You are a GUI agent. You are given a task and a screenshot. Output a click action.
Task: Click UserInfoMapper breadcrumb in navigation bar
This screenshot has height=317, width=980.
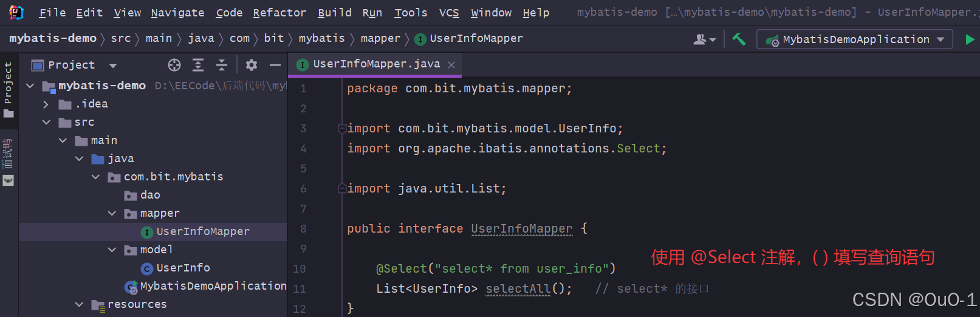click(x=468, y=38)
